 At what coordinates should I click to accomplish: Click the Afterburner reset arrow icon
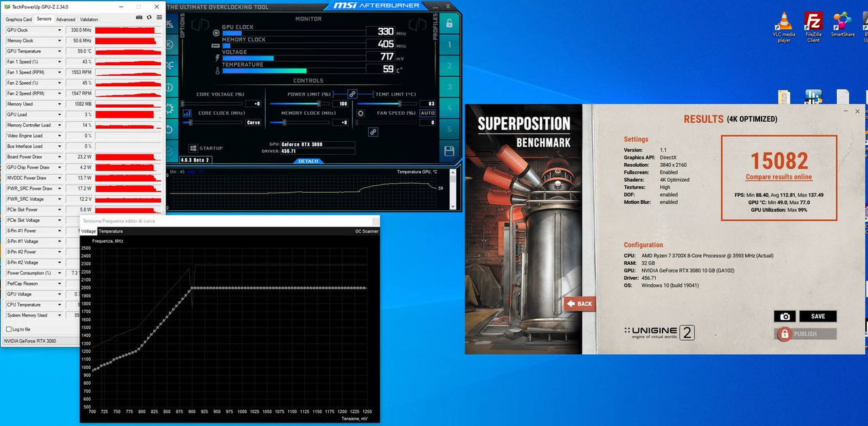[170, 129]
